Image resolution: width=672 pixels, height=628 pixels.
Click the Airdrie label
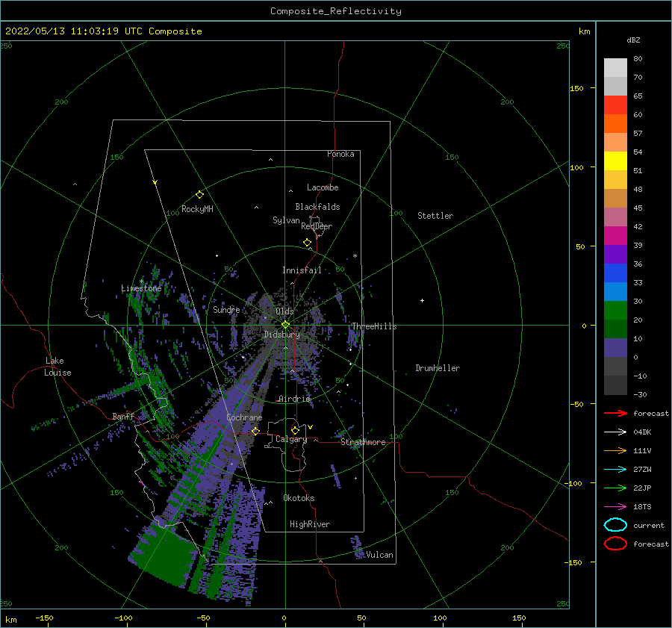click(x=294, y=399)
